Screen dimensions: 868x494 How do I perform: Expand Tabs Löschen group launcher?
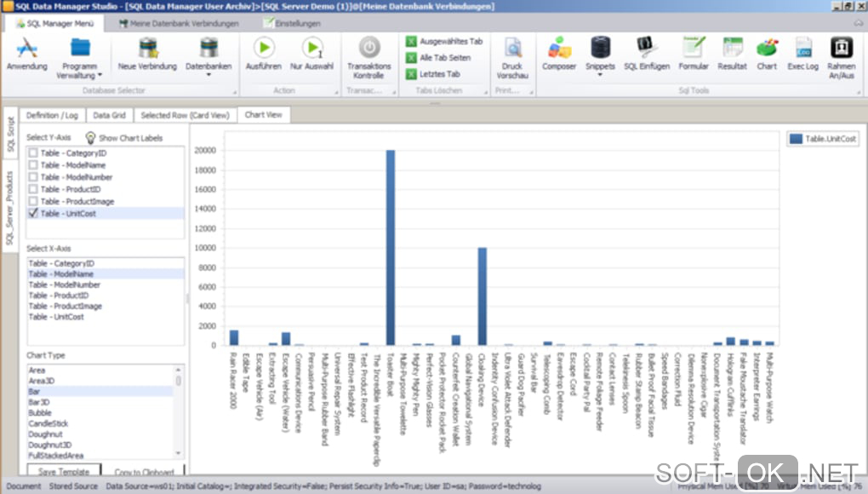[486, 93]
